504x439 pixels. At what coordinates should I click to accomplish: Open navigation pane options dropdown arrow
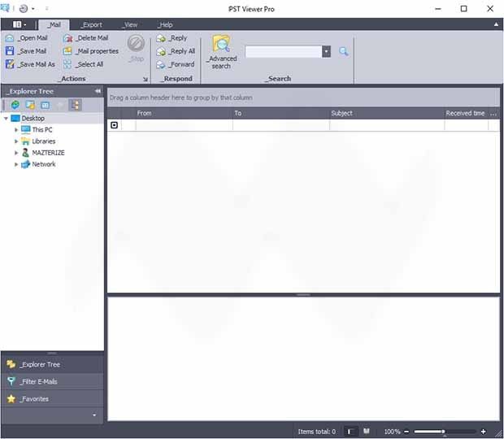click(x=93, y=415)
